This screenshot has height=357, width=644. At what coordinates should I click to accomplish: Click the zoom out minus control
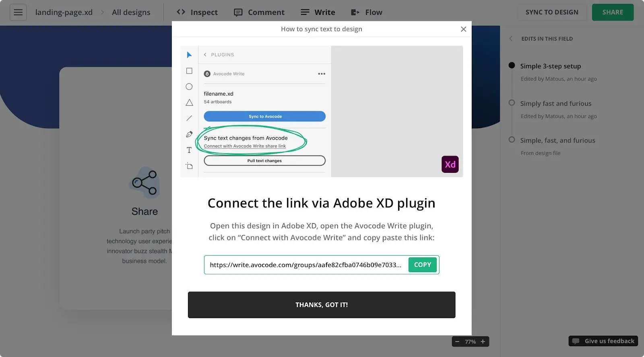click(457, 341)
